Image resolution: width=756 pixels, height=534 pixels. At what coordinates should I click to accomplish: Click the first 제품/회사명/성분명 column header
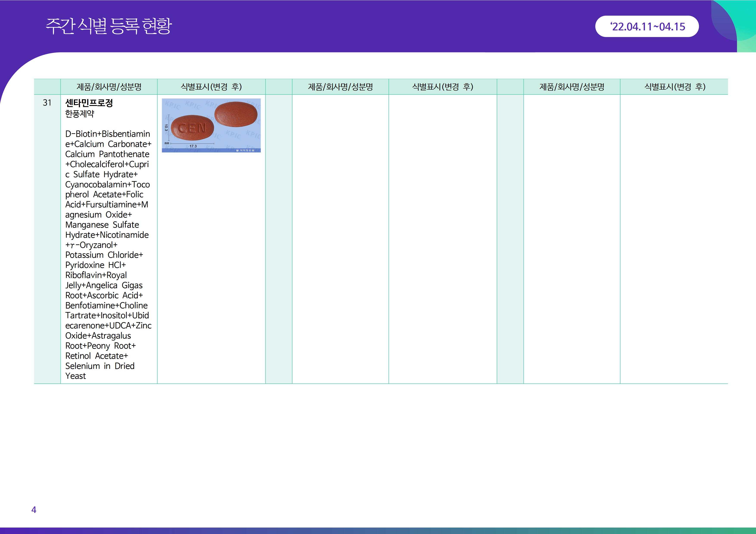point(109,87)
